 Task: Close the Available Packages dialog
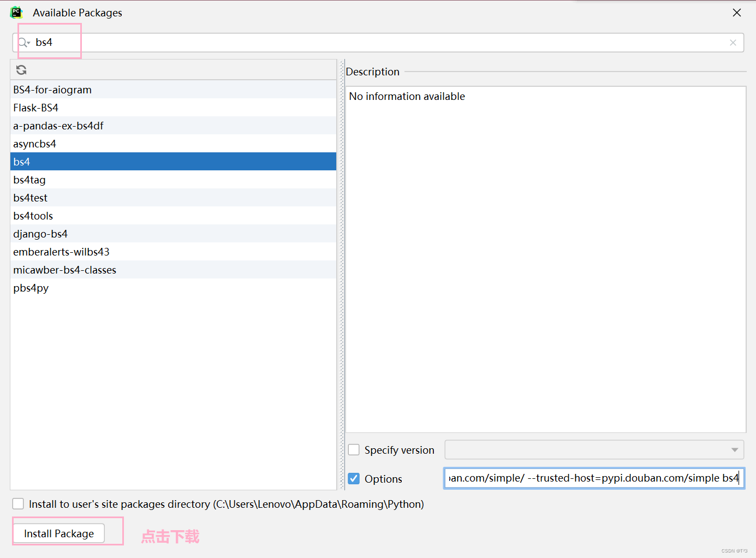pos(737,13)
